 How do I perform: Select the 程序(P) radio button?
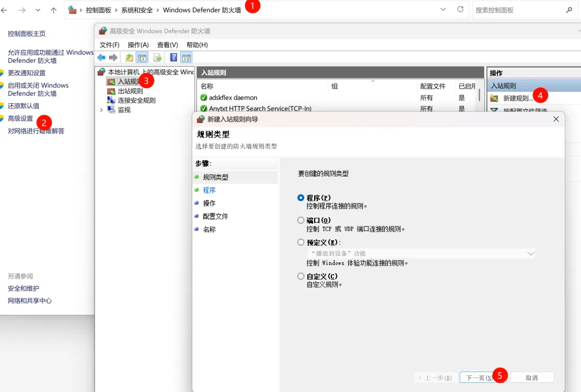(x=301, y=198)
